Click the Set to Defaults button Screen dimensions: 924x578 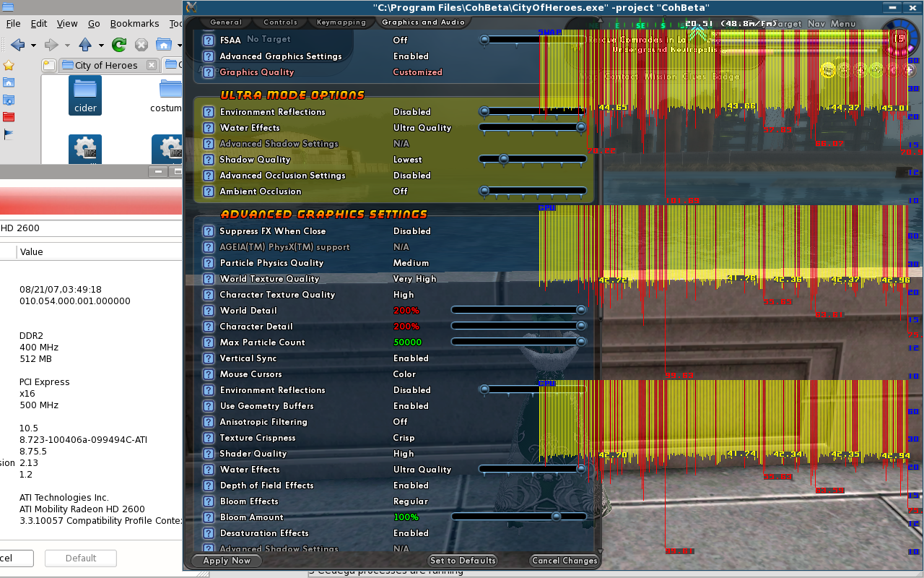[463, 561]
